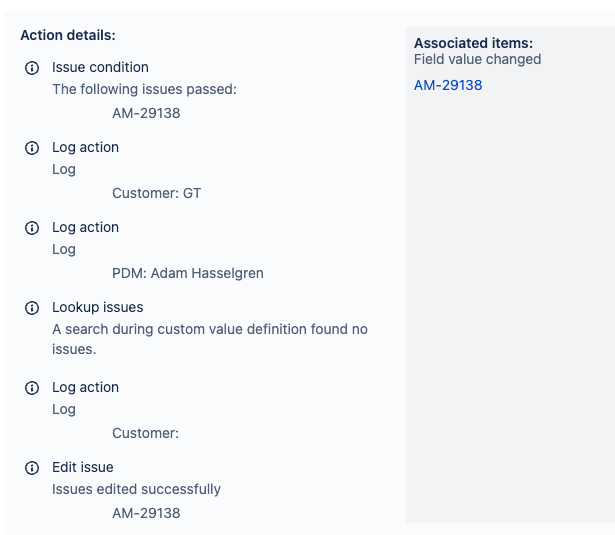The height and width of the screenshot is (535, 615).
Task: Select the Lookup issues heading
Action: click(x=97, y=307)
